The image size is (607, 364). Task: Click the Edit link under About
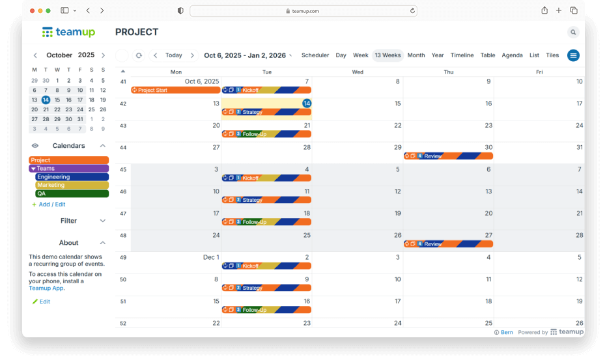coord(44,301)
